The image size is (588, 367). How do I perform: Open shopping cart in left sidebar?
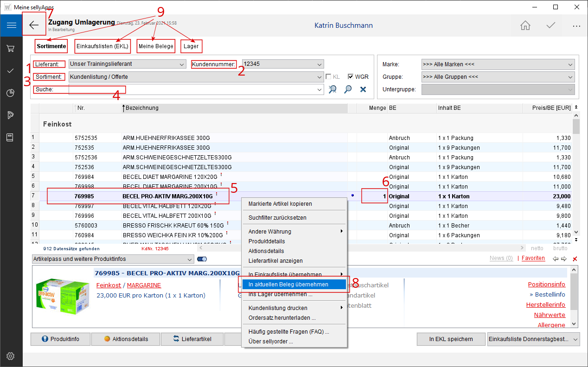tap(11, 48)
